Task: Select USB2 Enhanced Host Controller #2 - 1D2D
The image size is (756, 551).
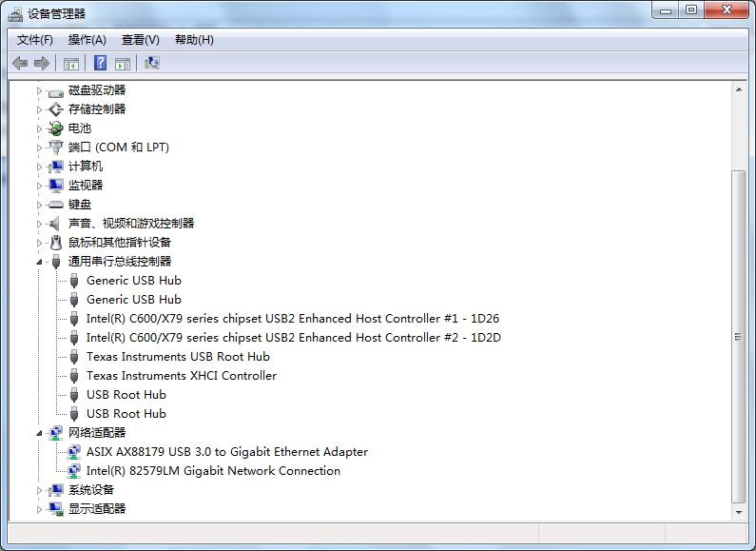Action: point(293,338)
